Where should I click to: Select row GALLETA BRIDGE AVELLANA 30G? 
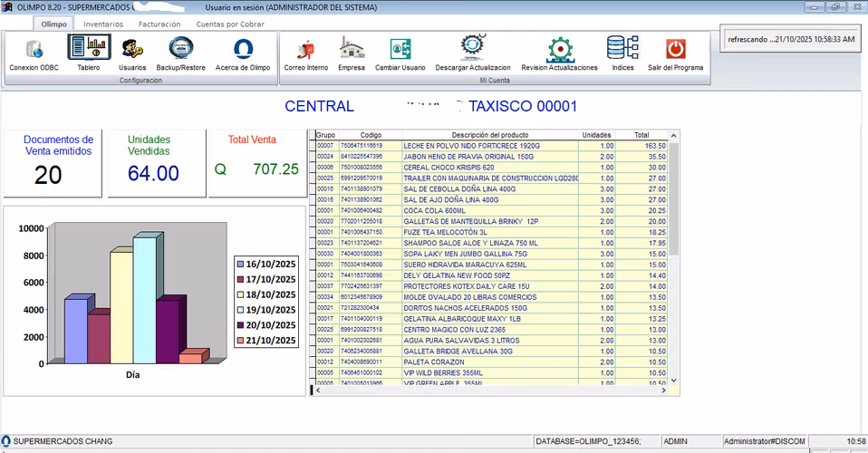click(490, 352)
